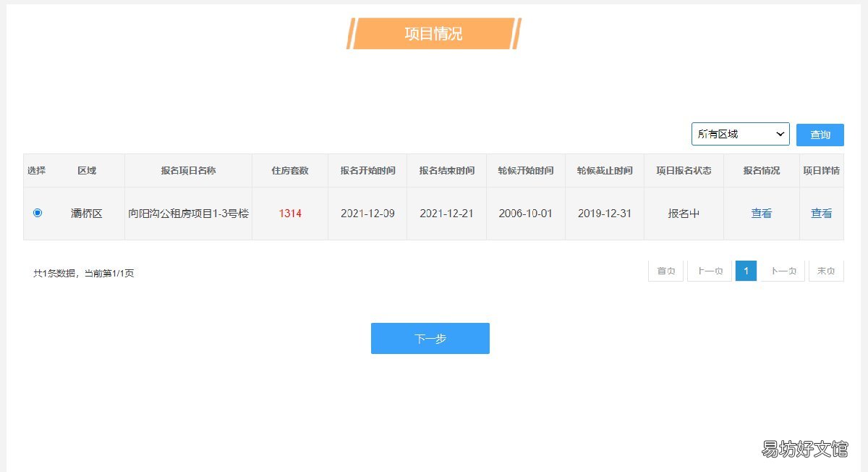Click the 选择 column header

click(x=36, y=171)
